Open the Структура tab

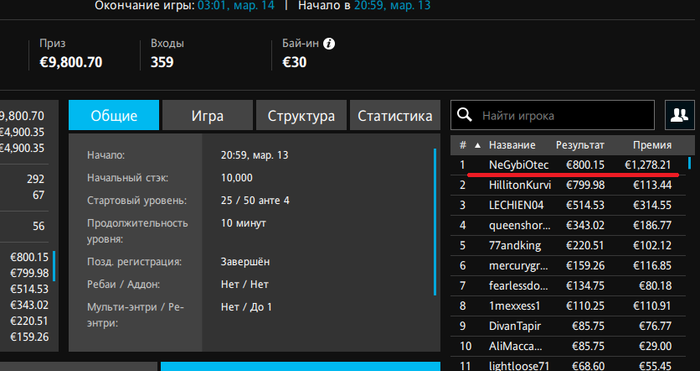pyautogui.click(x=301, y=115)
